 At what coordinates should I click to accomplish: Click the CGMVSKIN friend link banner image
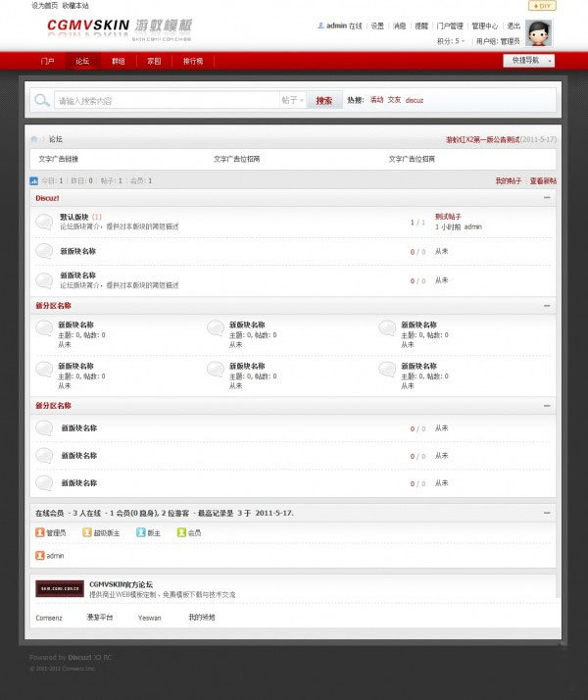[x=60, y=589]
